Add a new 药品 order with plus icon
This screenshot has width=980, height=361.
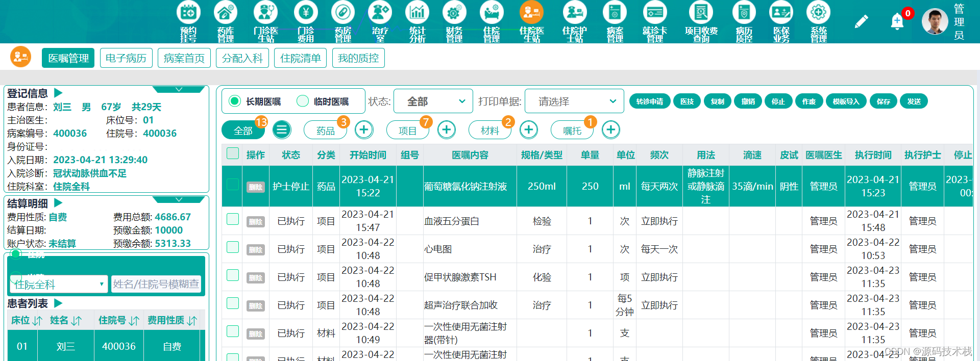tap(364, 130)
